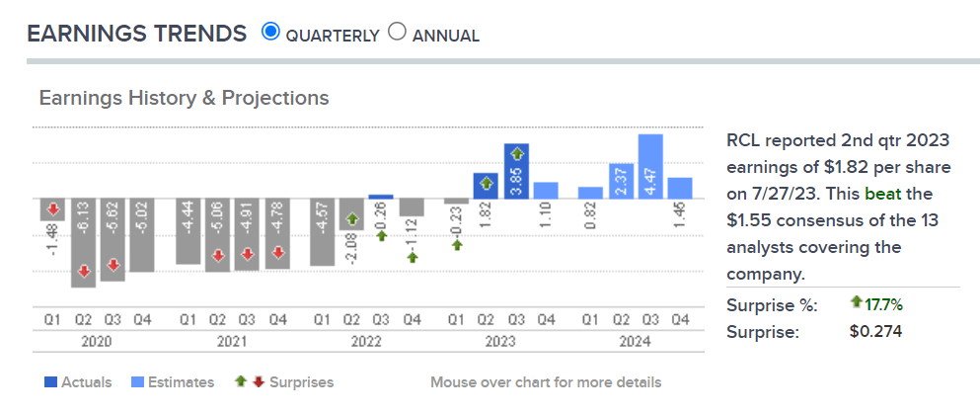Viewport: 980px width, 415px height.
Task: Select the Q4 2024 estimate bar
Action: [x=680, y=188]
